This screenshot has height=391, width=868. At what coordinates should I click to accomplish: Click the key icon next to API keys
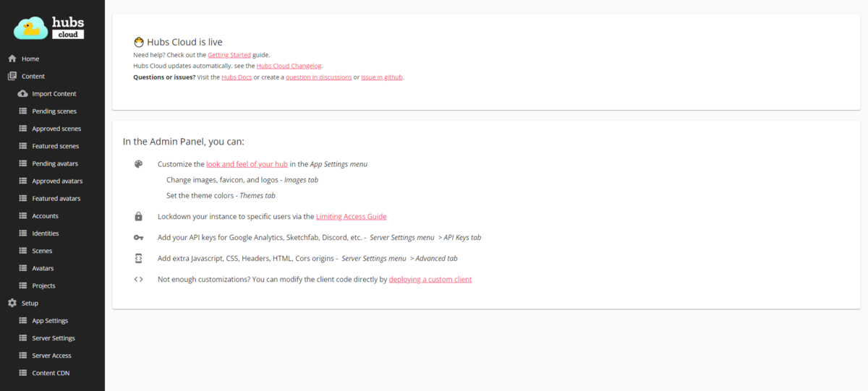coord(138,237)
